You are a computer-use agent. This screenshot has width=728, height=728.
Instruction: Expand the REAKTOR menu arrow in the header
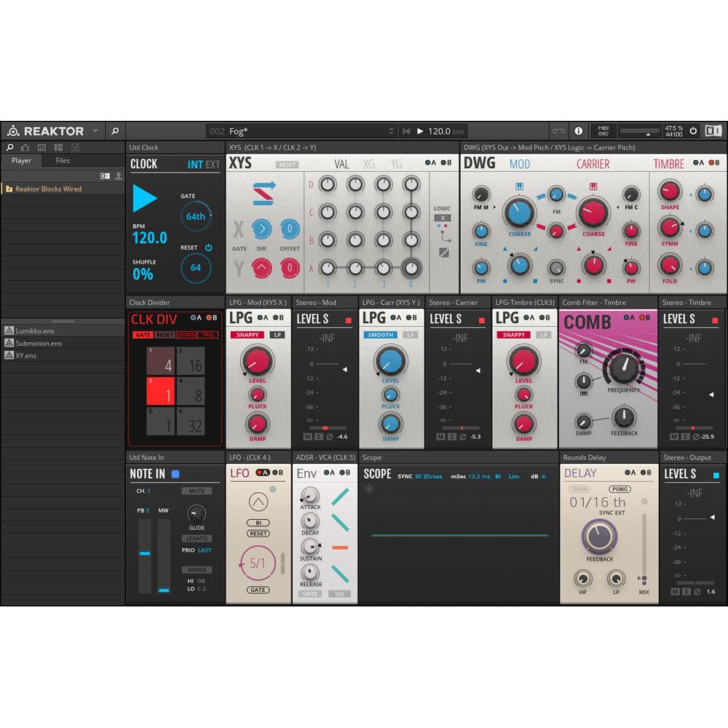point(95,130)
